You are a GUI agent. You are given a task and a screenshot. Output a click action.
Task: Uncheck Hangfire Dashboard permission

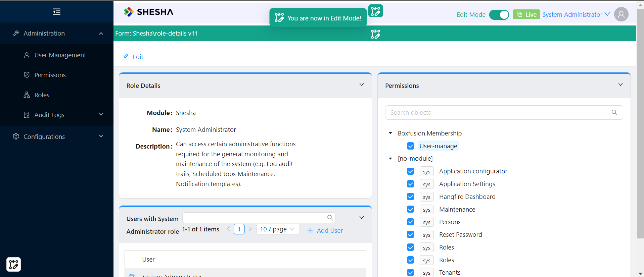(x=410, y=197)
